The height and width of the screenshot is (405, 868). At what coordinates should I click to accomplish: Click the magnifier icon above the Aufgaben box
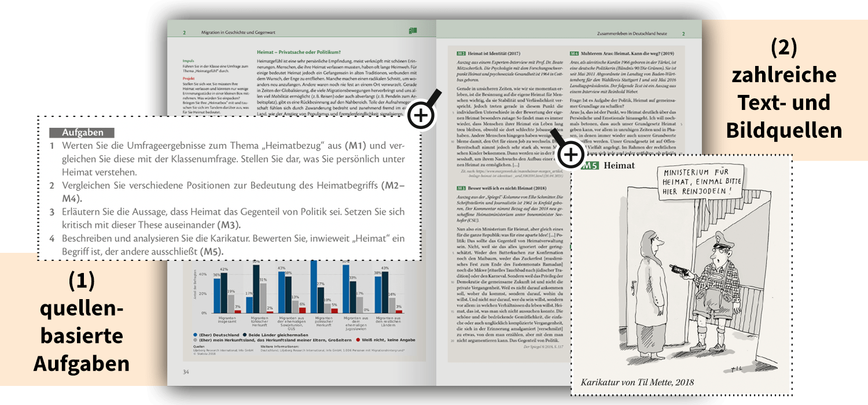(x=421, y=115)
